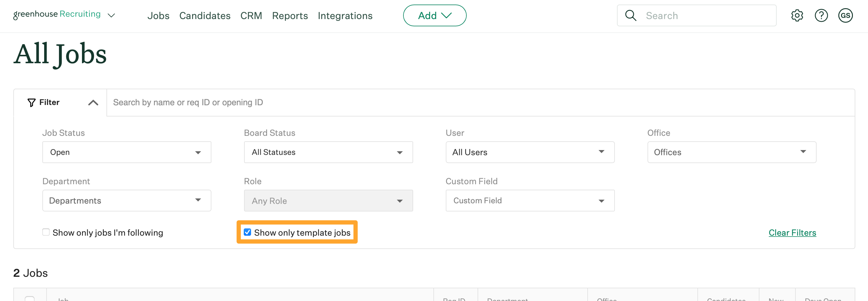Image resolution: width=868 pixels, height=301 pixels.
Task: Click the help question mark icon
Action: click(821, 15)
